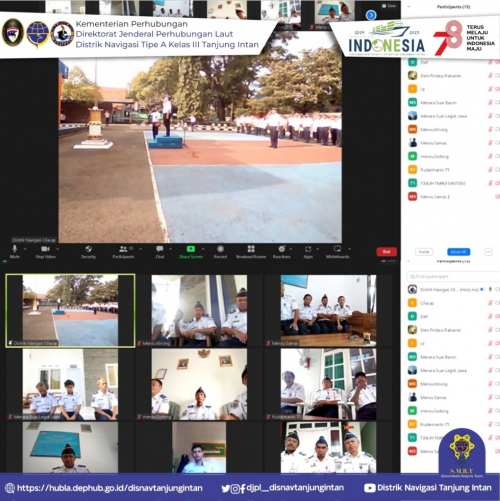
Task: Click the Stop Video camera icon
Action: pyautogui.click(x=45, y=249)
